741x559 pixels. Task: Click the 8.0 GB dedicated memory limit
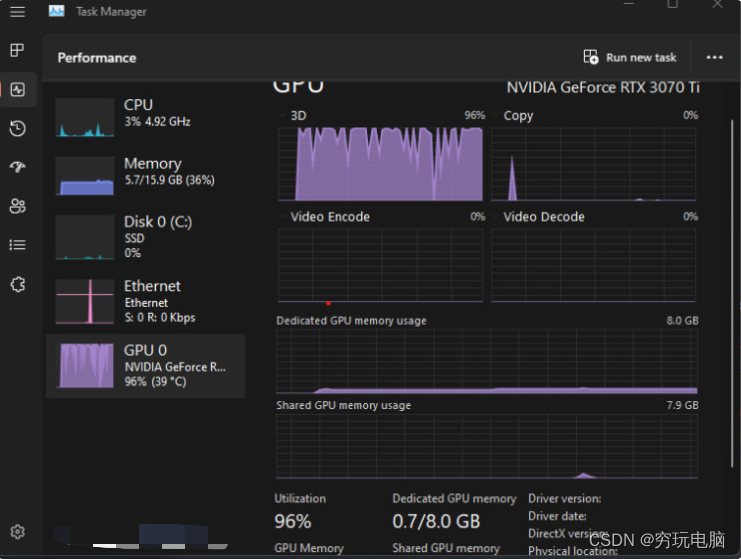[x=682, y=320]
